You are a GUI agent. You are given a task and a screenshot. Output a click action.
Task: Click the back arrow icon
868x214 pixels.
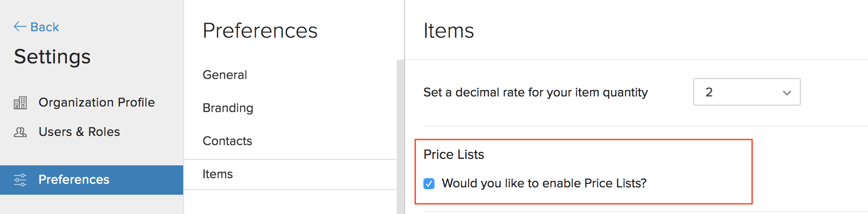tap(20, 27)
